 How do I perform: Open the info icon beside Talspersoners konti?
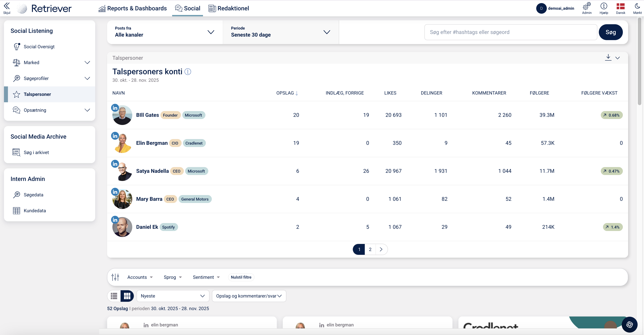tap(188, 72)
